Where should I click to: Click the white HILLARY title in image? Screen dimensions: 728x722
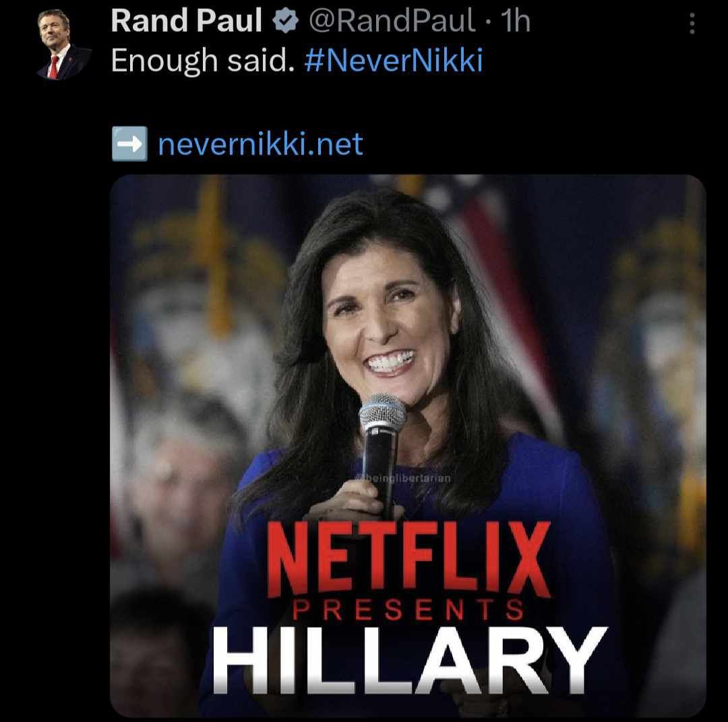point(408,660)
